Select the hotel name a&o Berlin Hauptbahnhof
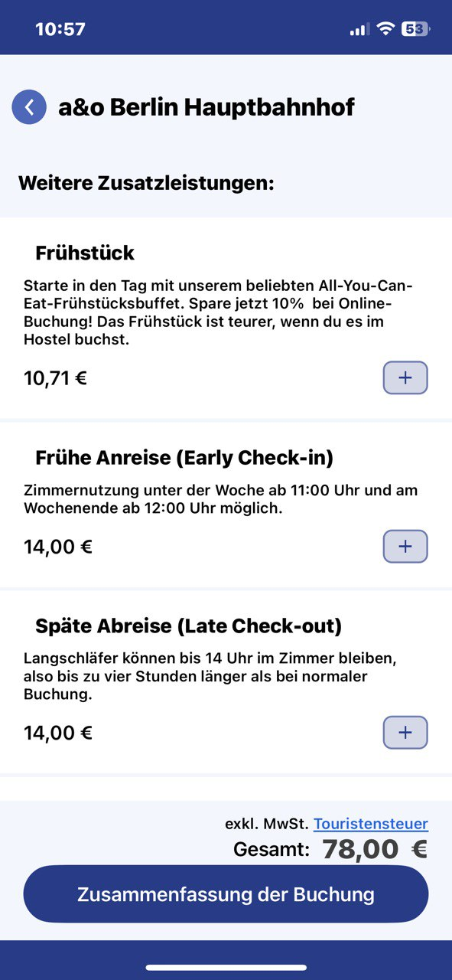Screen dimensions: 452x980 (206, 106)
